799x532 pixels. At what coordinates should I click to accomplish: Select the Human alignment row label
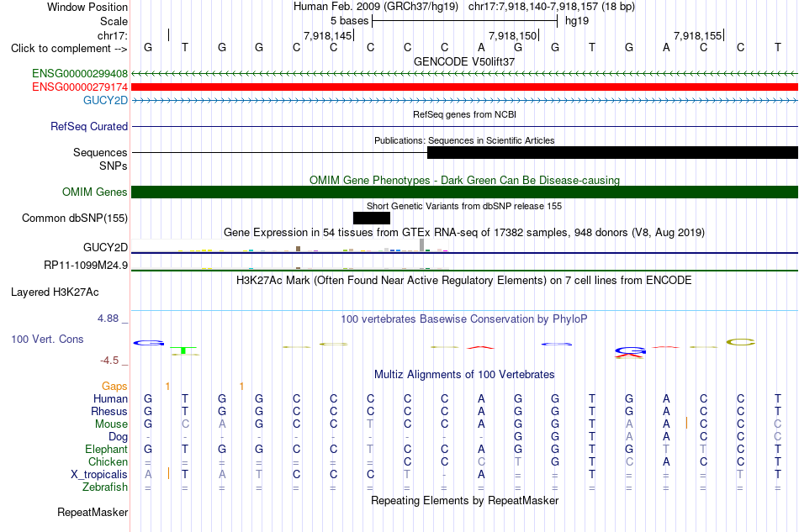(110, 398)
